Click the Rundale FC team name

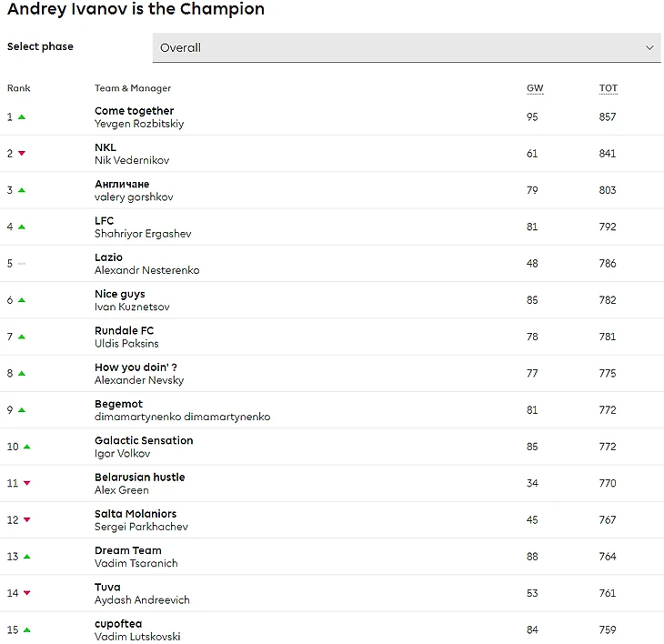pyautogui.click(x=124, y=330)
